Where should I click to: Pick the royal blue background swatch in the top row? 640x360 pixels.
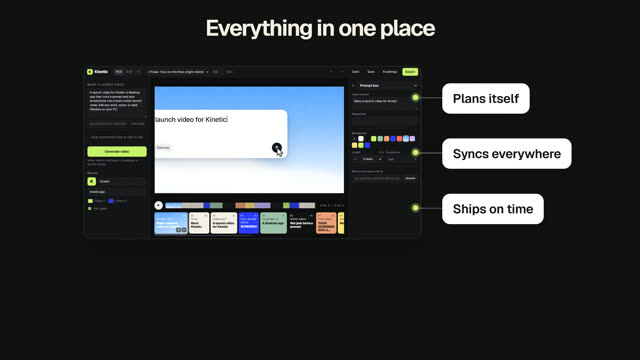pyautogui.click(x=393, y=139)
